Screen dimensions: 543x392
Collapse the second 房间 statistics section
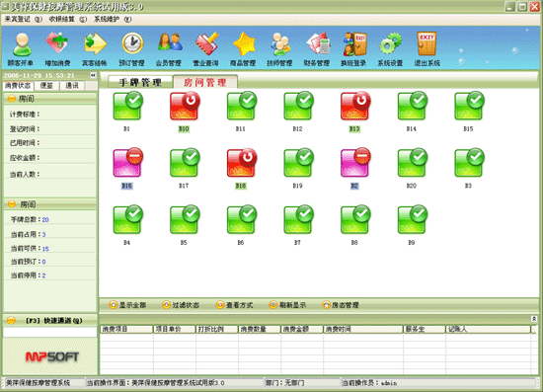coord(12,204)
